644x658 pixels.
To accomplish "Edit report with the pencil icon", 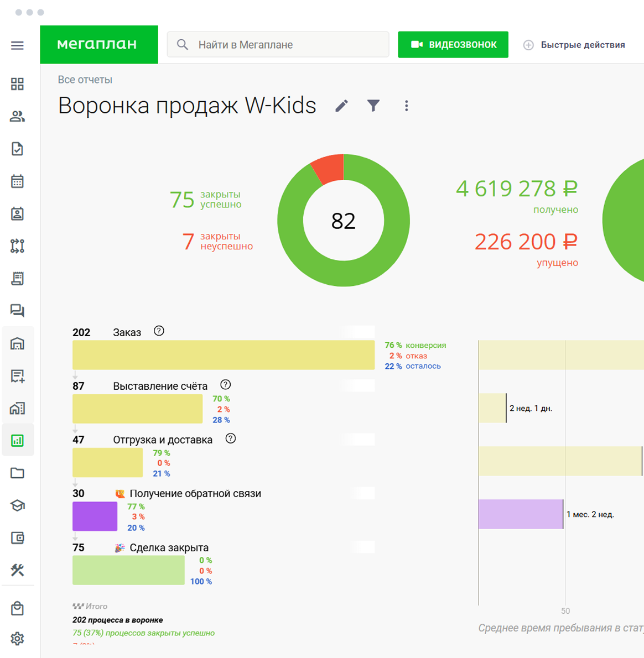I will (x=342, y=106).
